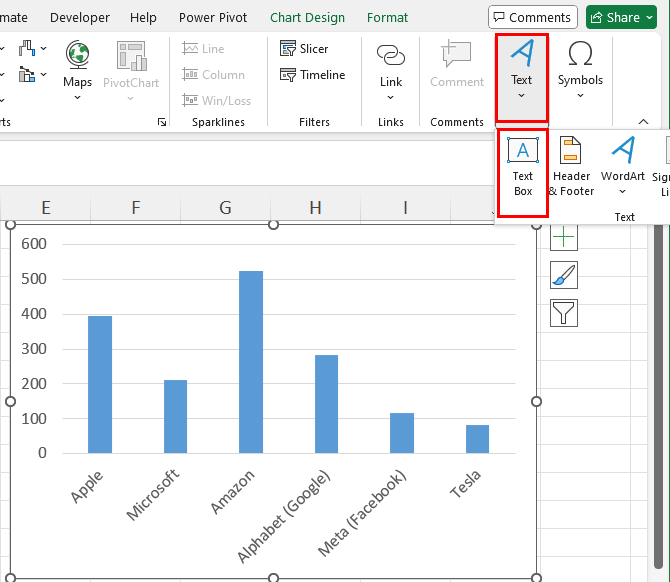The width and height of the screenshot is (670, 582).
Task: Select the Amazon bar in the chart
Action: (x=251, y=362)
